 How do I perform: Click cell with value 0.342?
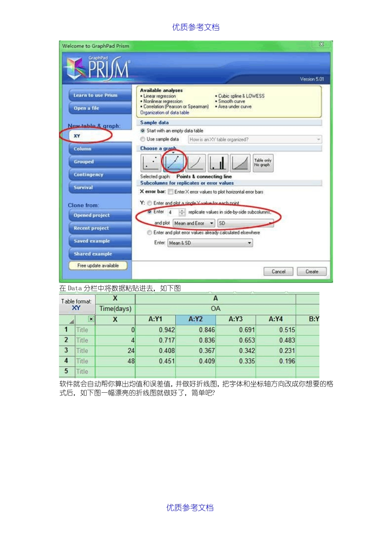[236, 351]
